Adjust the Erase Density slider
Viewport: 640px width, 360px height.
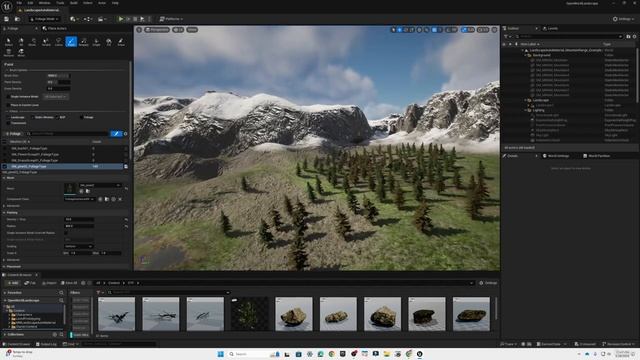click(59, 88)
